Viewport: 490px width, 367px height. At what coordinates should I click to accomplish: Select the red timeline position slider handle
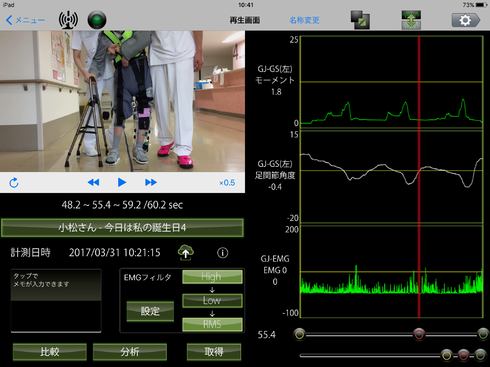pos(419,334)
